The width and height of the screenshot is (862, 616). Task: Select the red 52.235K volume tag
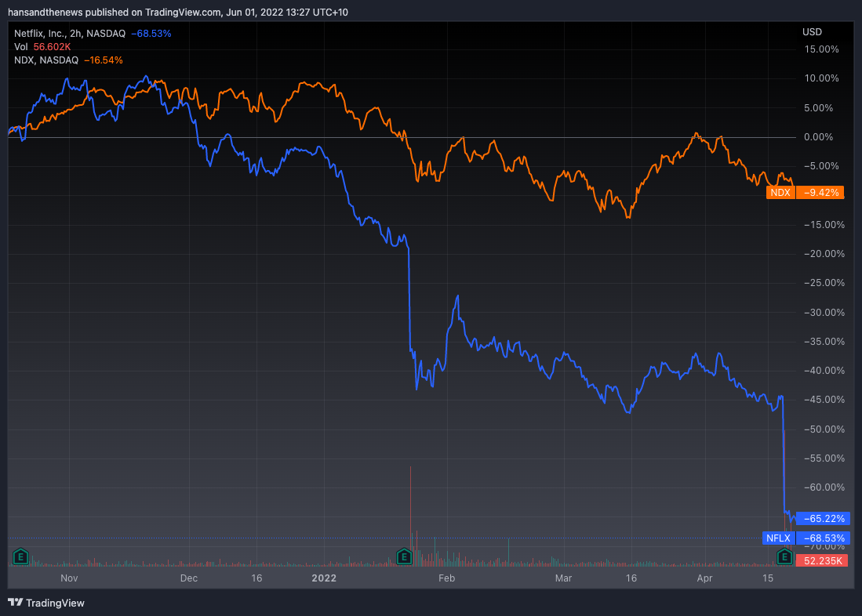823,560
